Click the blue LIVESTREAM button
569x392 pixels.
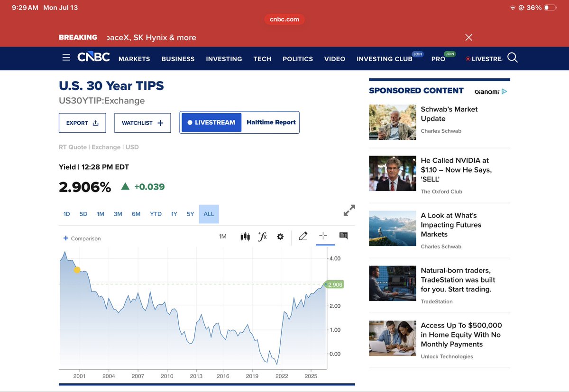tap(211, 122)
